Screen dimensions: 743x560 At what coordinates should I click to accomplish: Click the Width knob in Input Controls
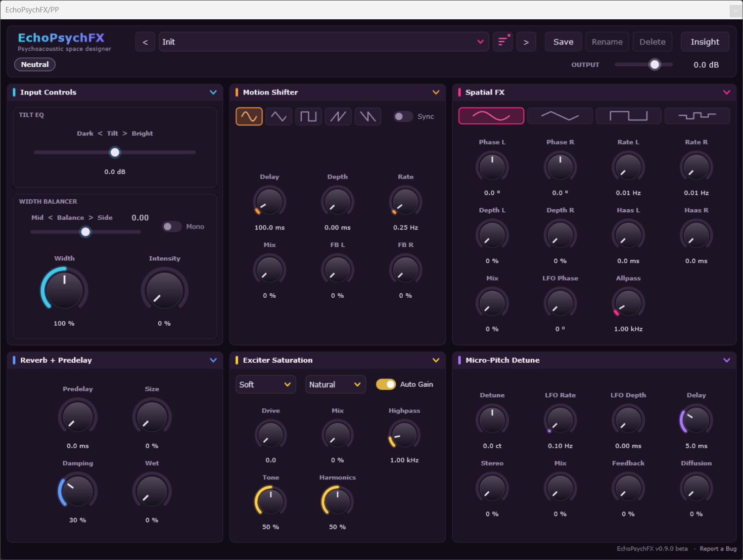64,290
